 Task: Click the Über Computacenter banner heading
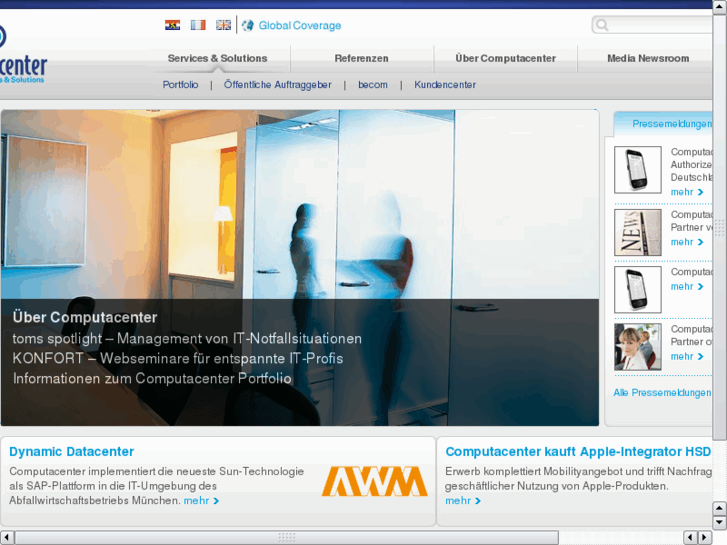pos(85,318)
